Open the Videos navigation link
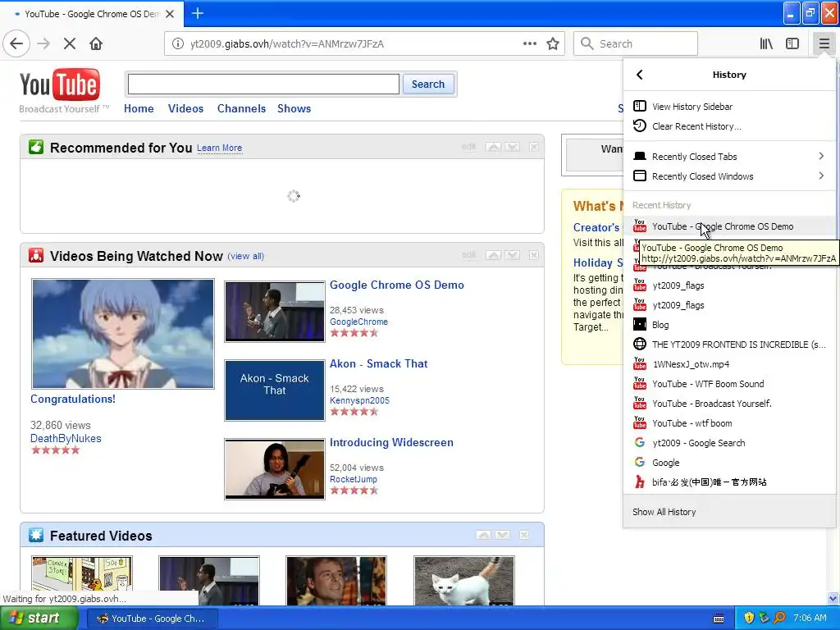This screenshot has height=630, width=840. click(x=186, y=109)
